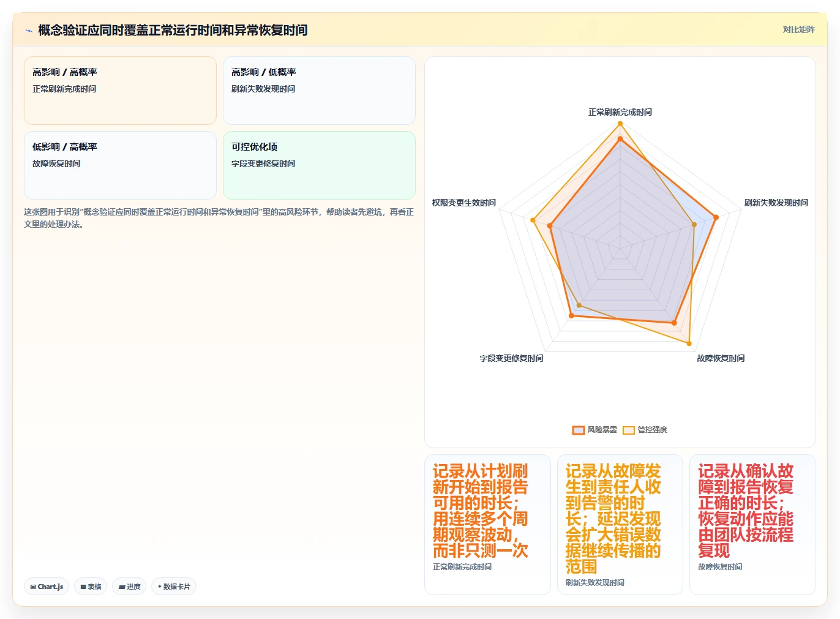840x619 pixels.
Task: Click the header icon beside the title
Action: tap(29, 31)
